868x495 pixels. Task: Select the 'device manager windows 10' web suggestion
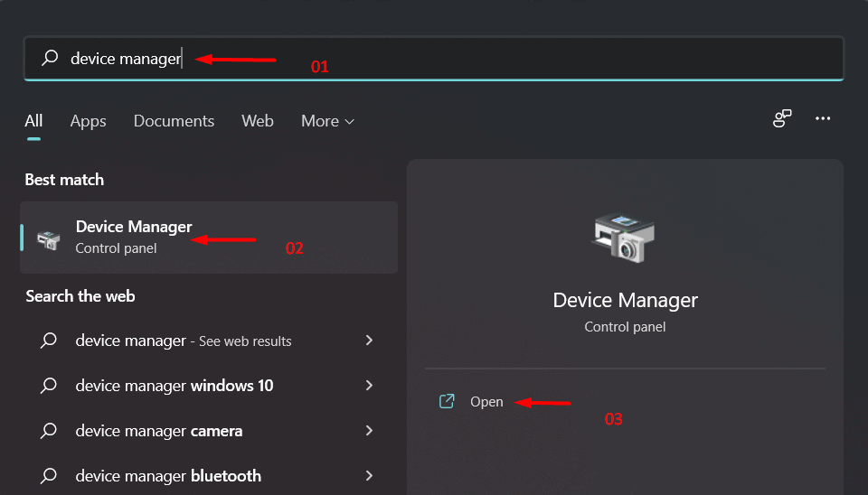175,386
